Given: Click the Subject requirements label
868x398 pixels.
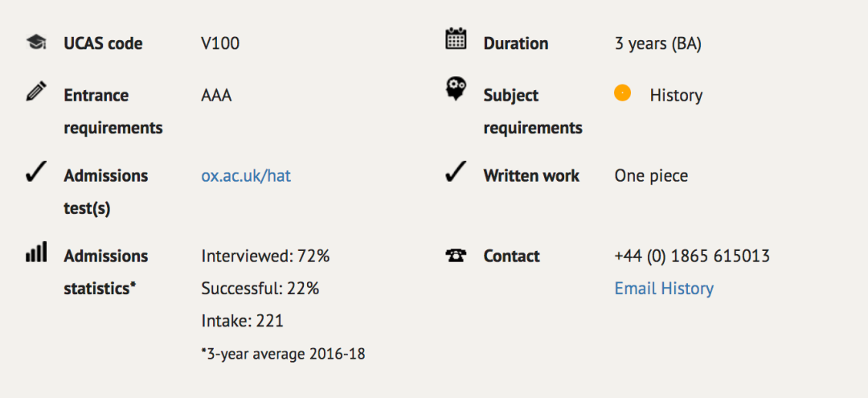Looking at the screenshot, I should coord(533,112).
